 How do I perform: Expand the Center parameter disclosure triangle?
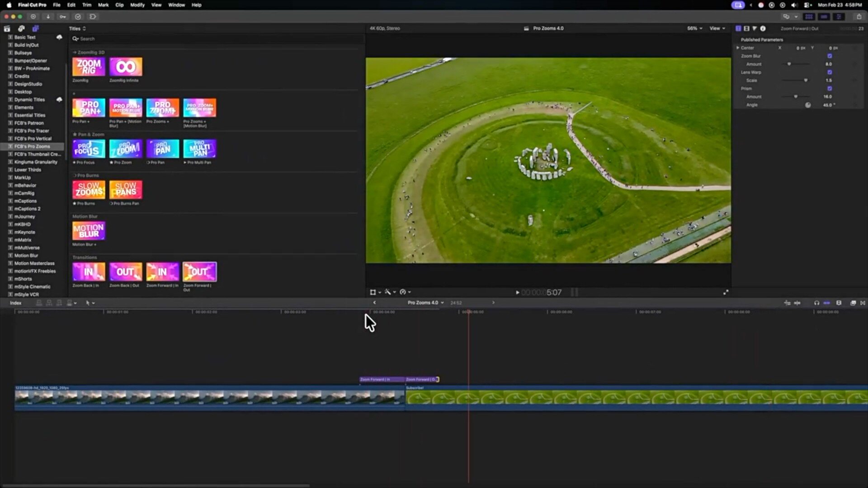click(738, 48)
